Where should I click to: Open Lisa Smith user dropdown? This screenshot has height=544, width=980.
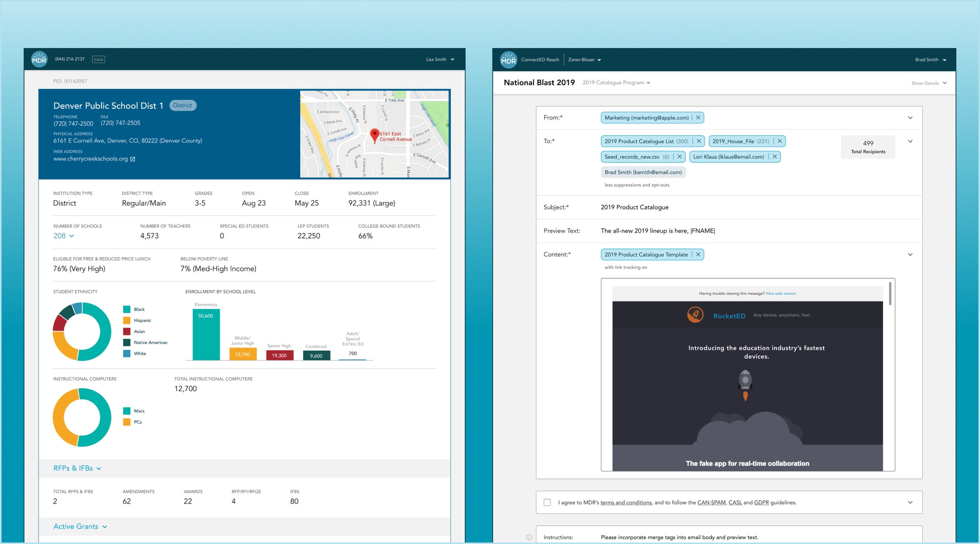[x=440, y=60]
